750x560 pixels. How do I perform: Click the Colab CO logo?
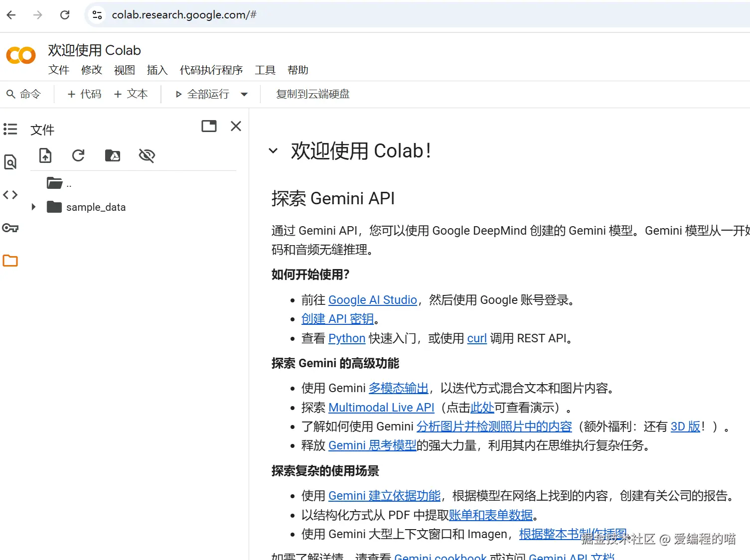coord(21,55)
